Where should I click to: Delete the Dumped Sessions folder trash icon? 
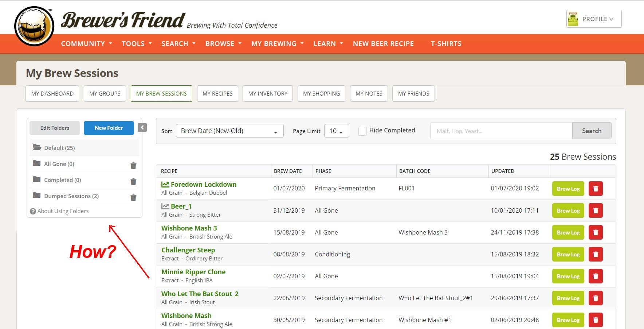[133, 198]
